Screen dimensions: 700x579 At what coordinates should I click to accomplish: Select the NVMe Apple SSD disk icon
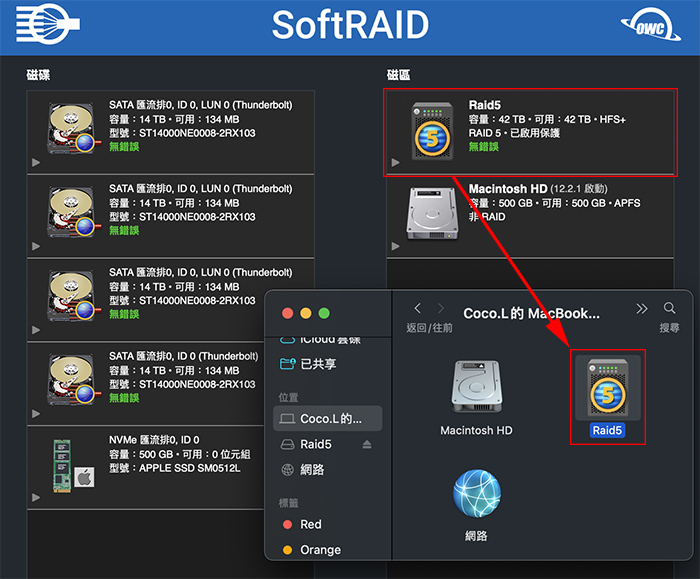point(73,466)
